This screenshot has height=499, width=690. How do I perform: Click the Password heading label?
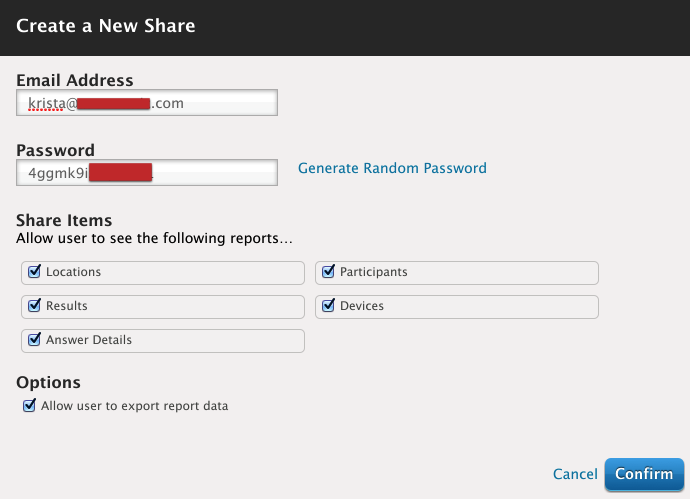[x=55, y=150]
